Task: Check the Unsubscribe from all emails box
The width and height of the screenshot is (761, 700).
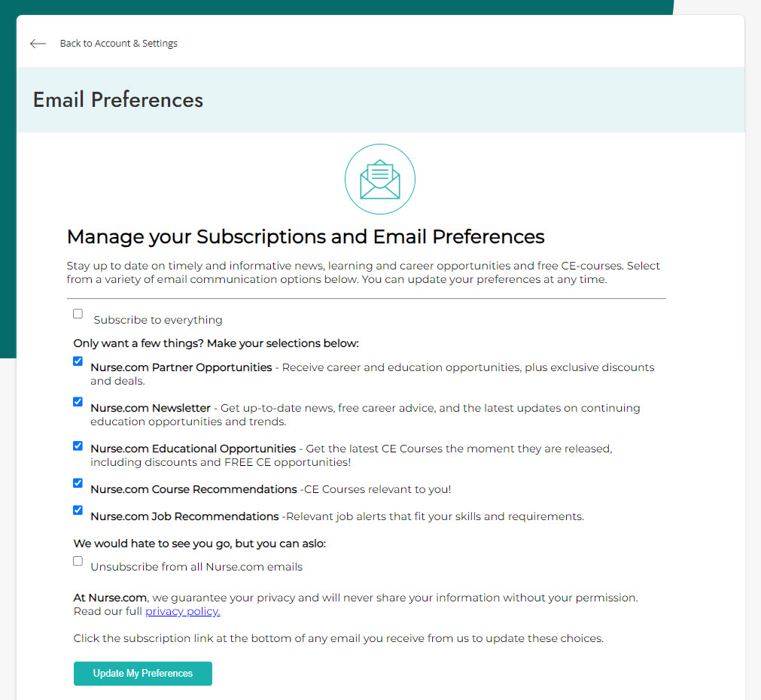Action: tap(78, 562)
